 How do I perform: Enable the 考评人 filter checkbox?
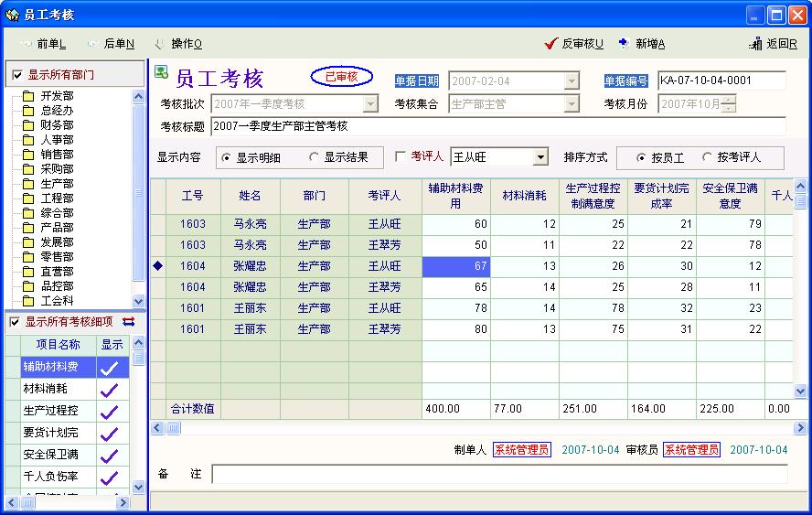[401, 157]
